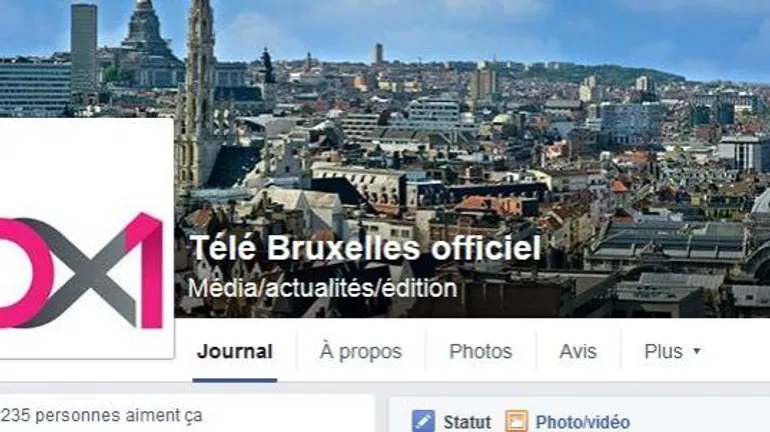Screen dimensions: 770x432
Task: Click the pink number 1 in logo
Action: [146, 270]
